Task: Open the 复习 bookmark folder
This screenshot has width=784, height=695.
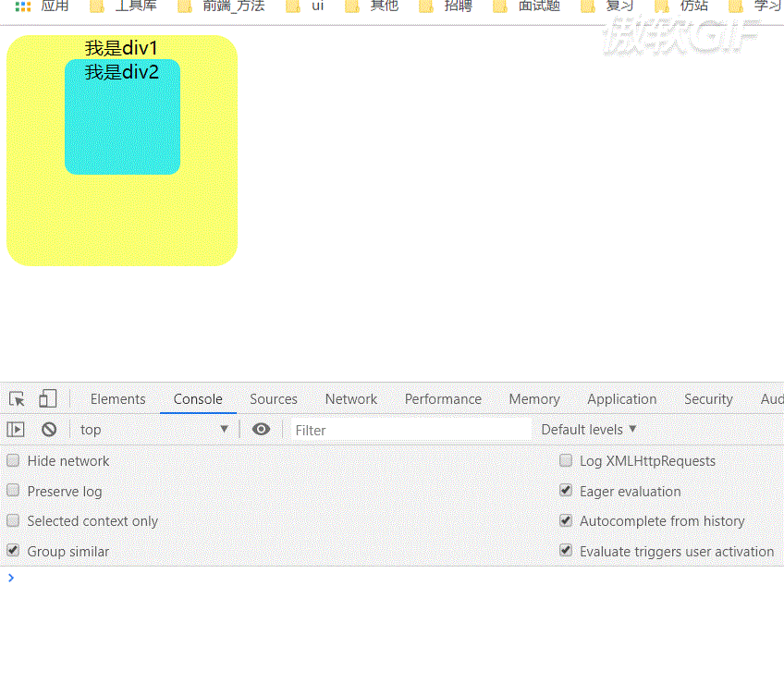Action: tap(607, 6)
